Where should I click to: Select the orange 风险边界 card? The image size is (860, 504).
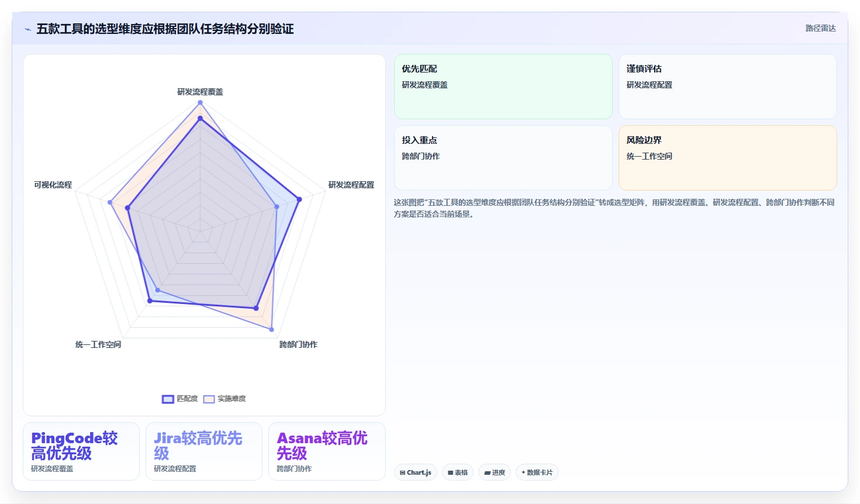point(728,158)
